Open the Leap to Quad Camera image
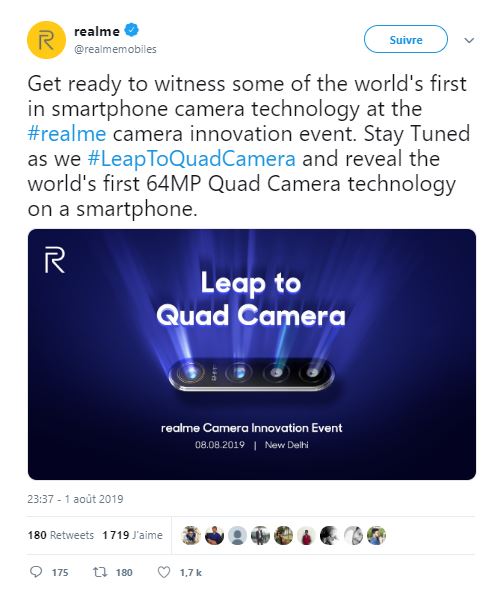This screenshot has width=504, height=594. coord(252,354)
